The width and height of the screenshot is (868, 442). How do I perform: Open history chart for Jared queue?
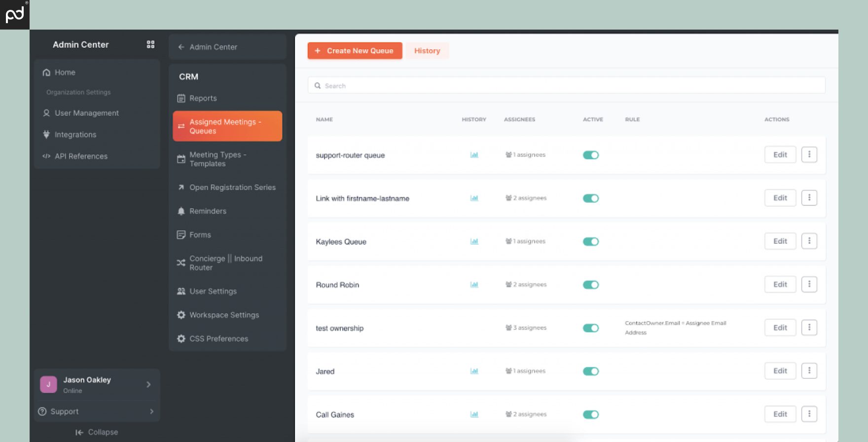[474, 371]
